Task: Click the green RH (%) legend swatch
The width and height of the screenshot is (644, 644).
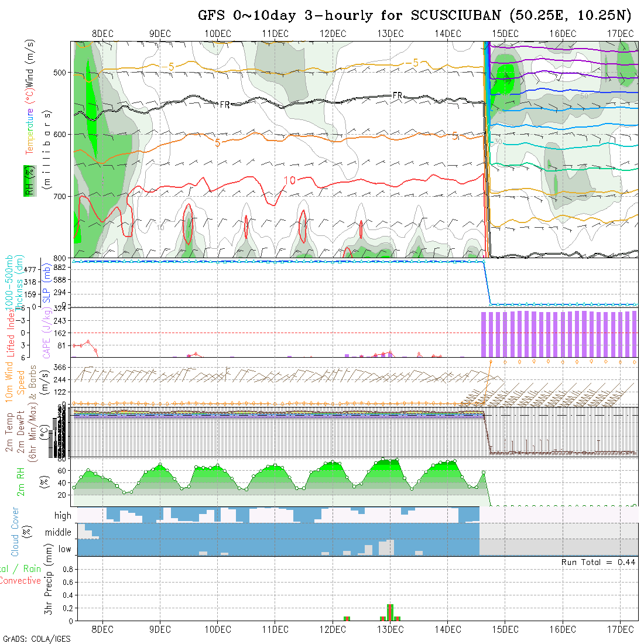Action: click(x=28, y=180)
